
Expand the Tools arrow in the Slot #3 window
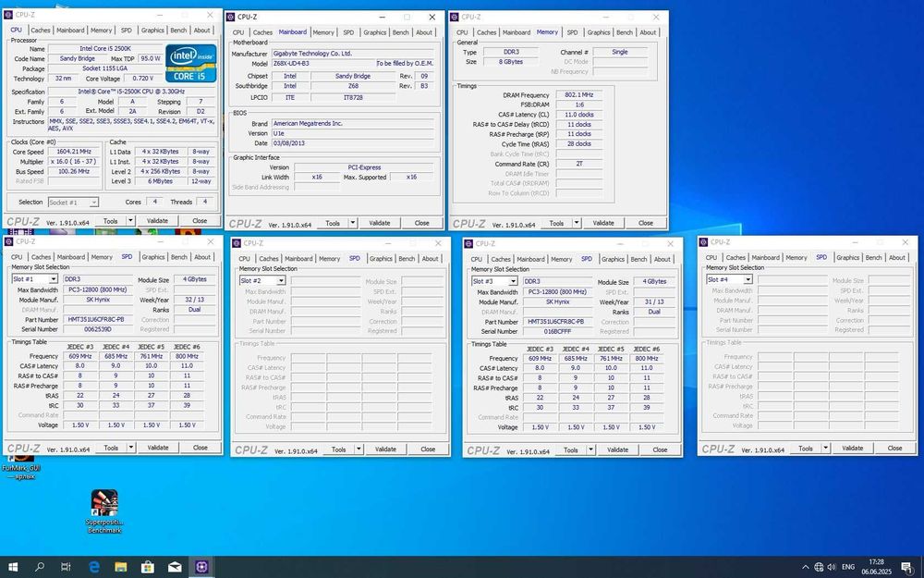[590, 449]
